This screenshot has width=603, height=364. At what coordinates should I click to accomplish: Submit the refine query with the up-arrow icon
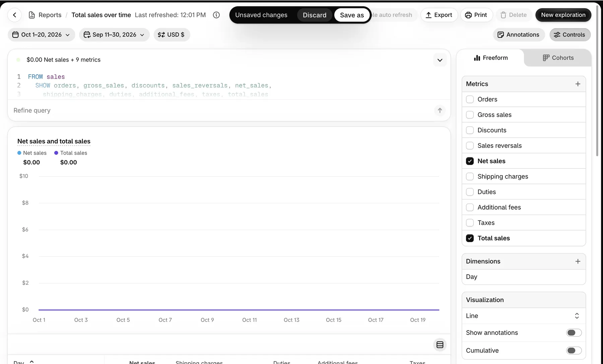tap(440, 110)
